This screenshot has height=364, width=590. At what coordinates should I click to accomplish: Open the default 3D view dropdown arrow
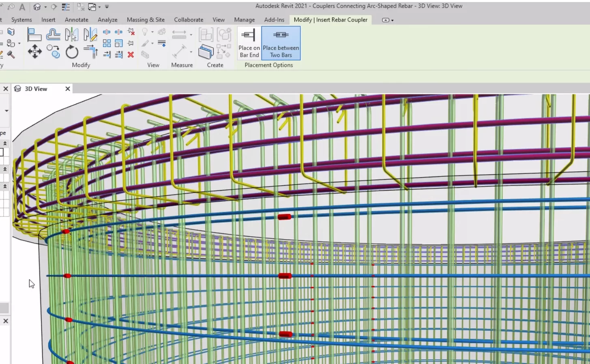pos(45,7)
